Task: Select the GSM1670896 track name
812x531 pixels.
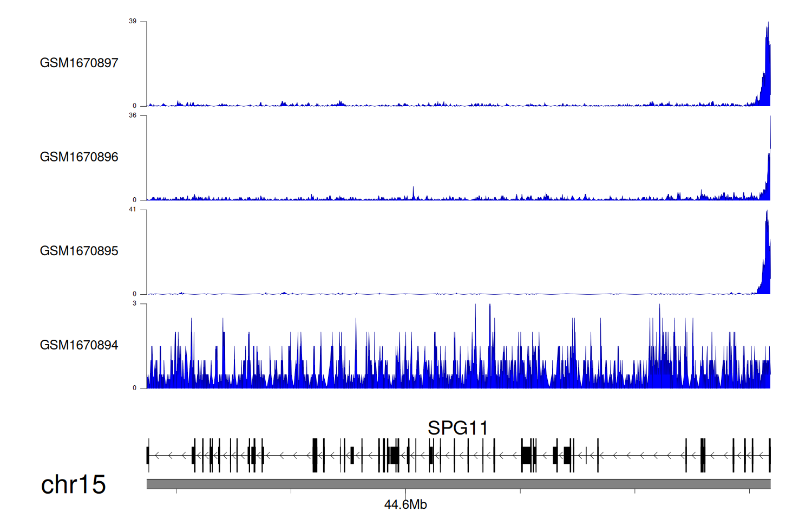Action: coord(79,157)
